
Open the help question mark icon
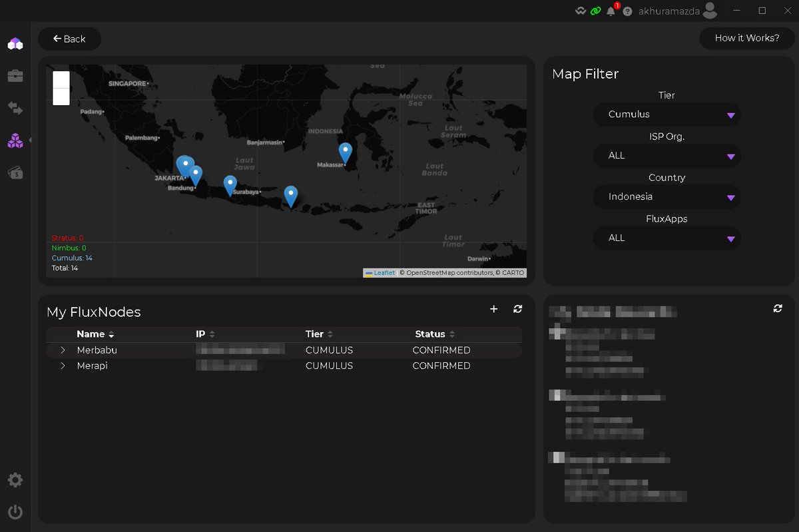tap(627, 11)
